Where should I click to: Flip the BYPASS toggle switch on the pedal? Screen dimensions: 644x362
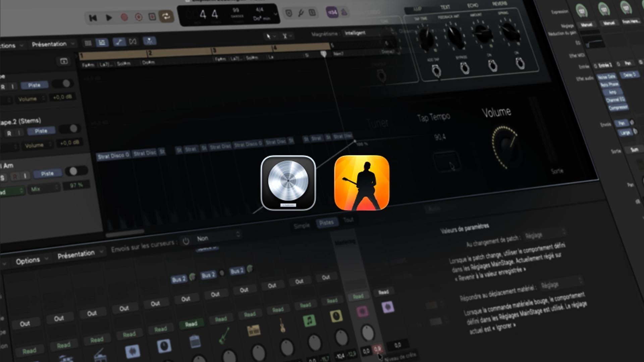pos(464,68)
